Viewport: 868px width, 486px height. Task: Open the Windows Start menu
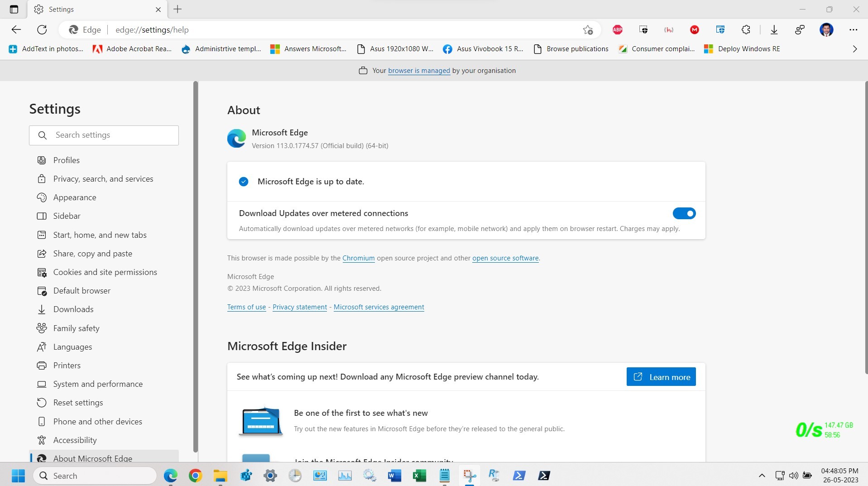(x=18, y=476)
